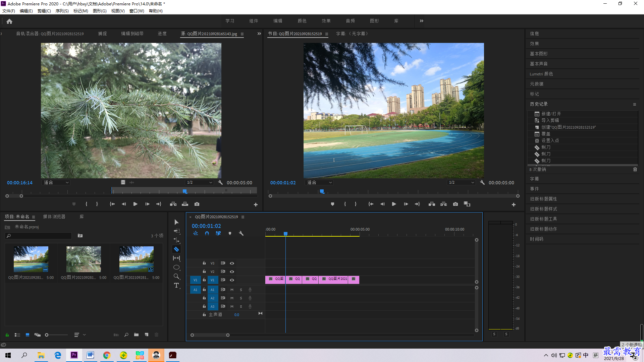644x362 pixels.
Task: Open 基本图形 panel
Action: click(x=539, y=54)
